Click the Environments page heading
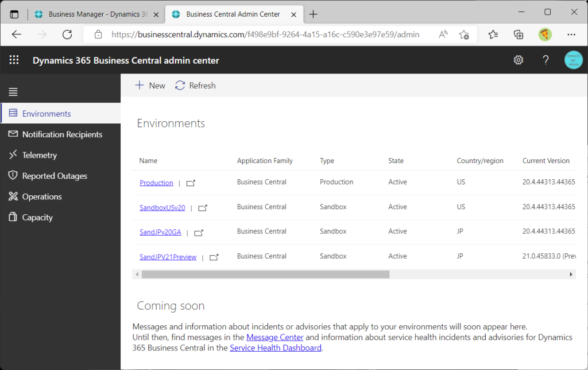The width and height of the screenshot is (588, 370). tap(171, 123)
